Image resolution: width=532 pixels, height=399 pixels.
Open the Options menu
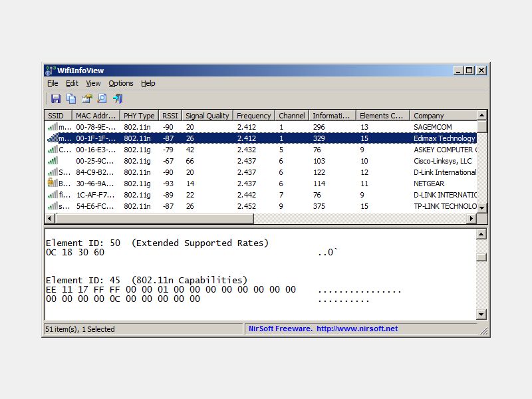(x=121, y=83)
